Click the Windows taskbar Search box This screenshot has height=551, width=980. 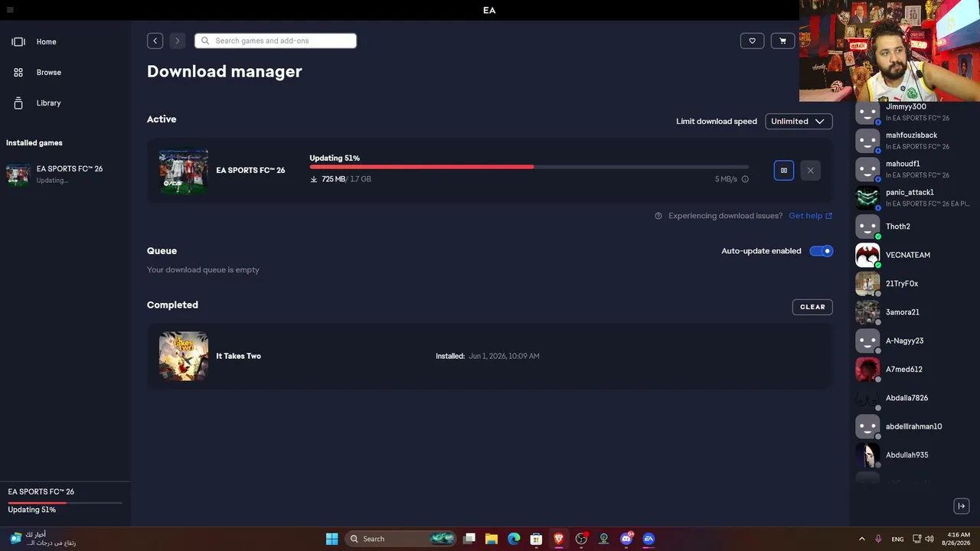[x=400, y=539]
